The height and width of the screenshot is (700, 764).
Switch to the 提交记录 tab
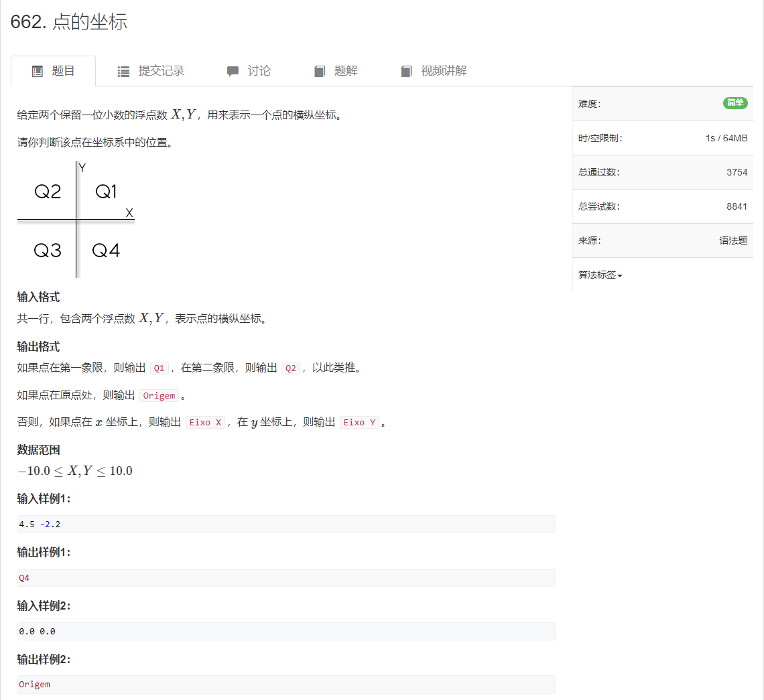[x=151, y=71]
